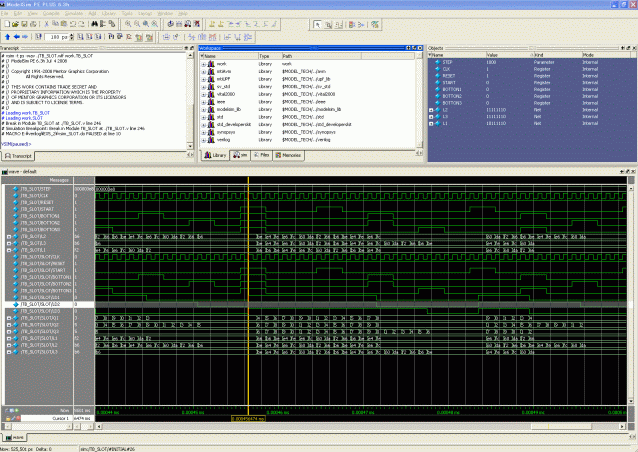Click the run length stepper arrows

tap(72, 37)
